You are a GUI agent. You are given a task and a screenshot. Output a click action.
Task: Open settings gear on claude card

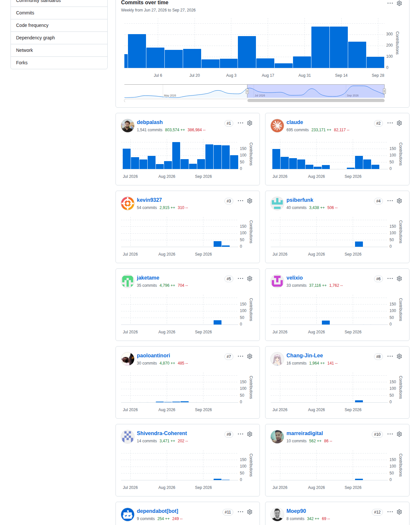click(x=399, y=123)
